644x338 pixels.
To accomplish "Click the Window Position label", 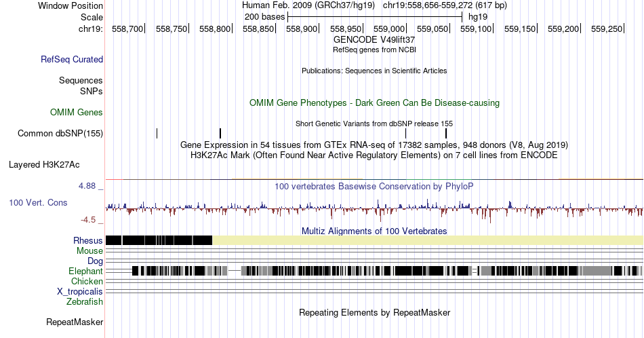I will coord(71,5).
